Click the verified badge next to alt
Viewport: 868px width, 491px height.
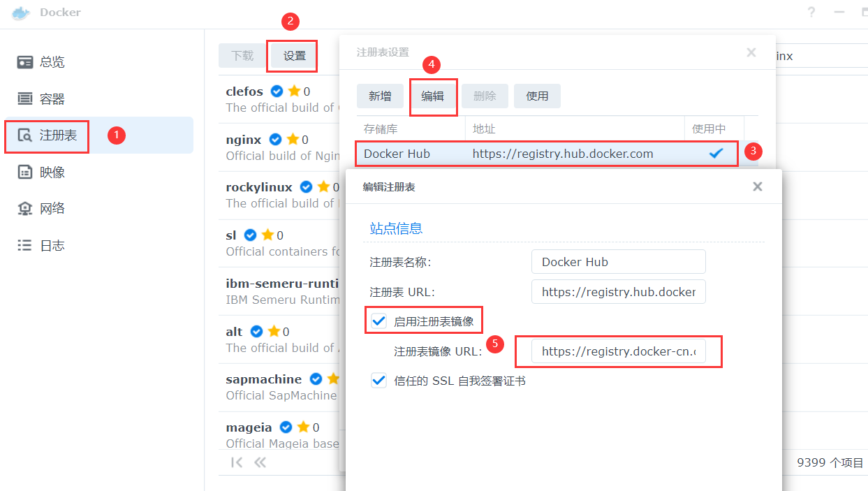256,332
